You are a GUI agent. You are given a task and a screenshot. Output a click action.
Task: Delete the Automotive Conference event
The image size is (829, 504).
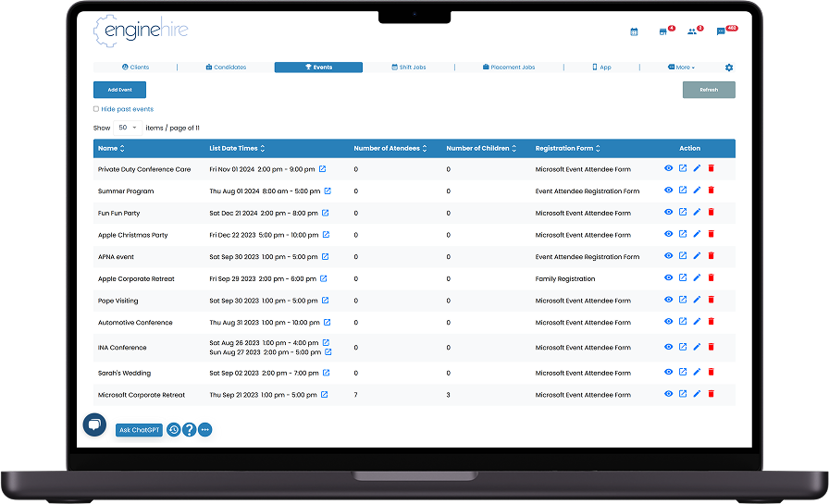click(711, 321)
